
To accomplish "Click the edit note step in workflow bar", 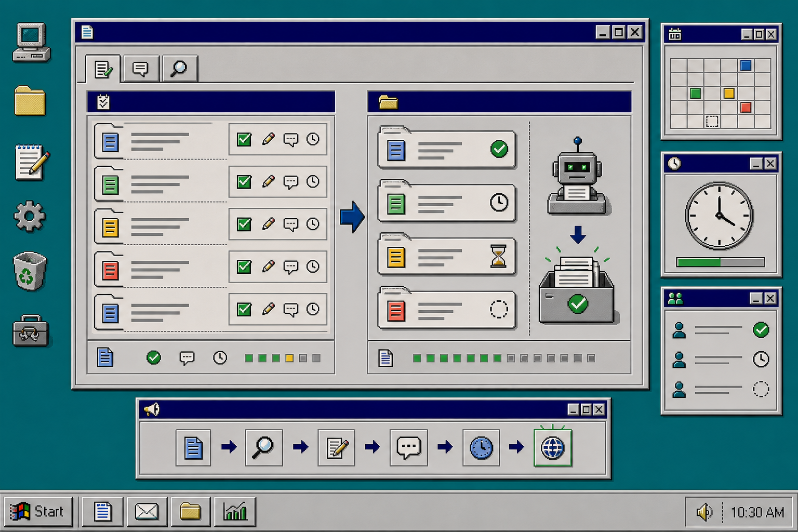I will point(337,447).
